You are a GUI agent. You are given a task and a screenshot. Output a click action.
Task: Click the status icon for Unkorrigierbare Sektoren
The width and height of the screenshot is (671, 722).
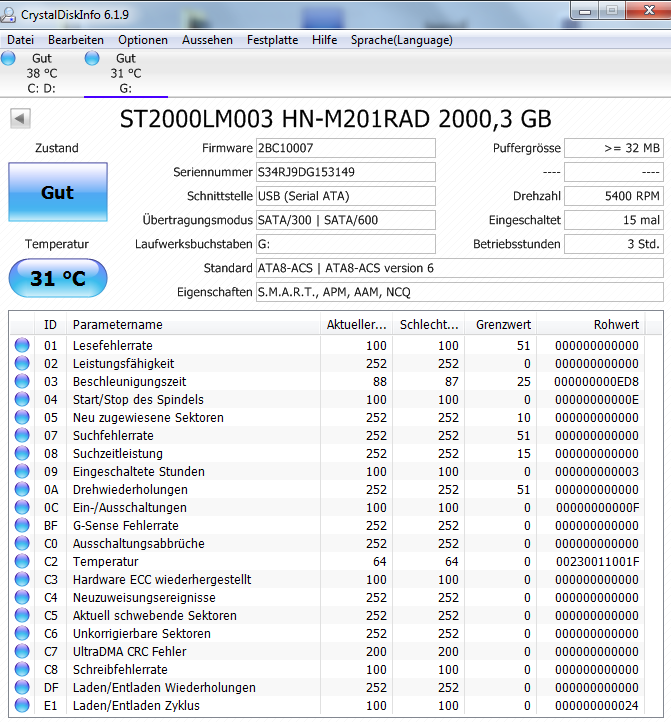tap(22, 633)
